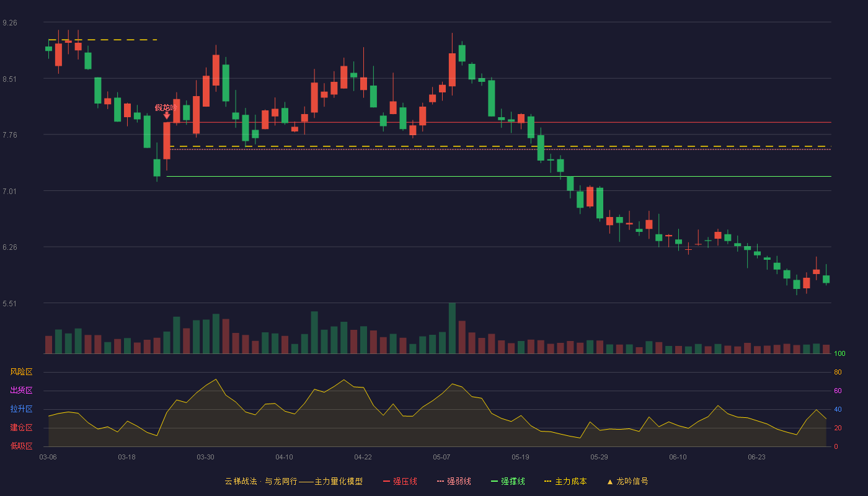Viewport: 868px width, 496px height.
Task: Click the 8.51 price axis label
Action: (10, 79)
